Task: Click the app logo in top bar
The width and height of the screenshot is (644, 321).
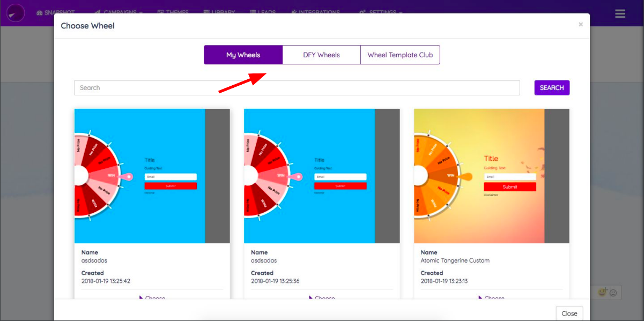Action: point(16,12)
